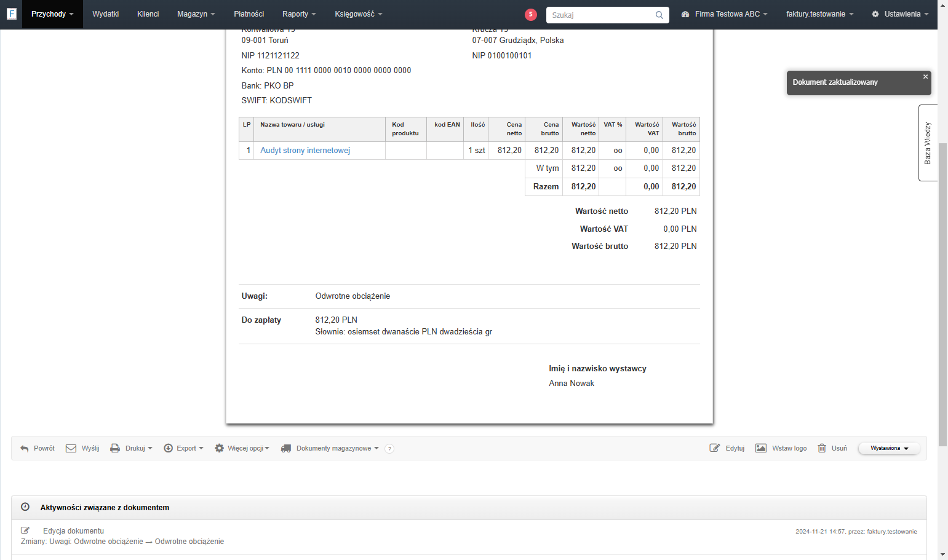The width and height of the screenshot is (948, 560).
Task: Click the Wstaw logo image icon
Action: (x=761, y=448)
